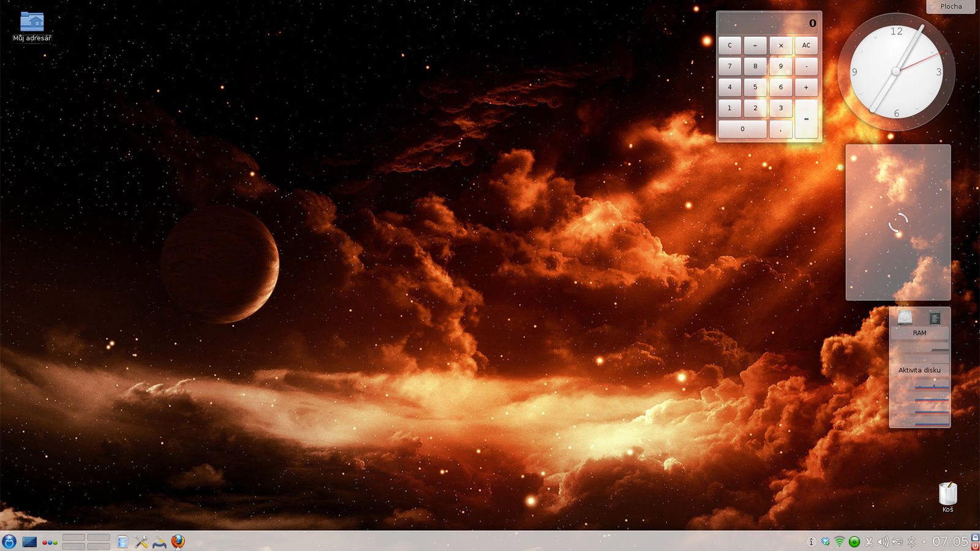
Task: Click the analog clock widget
Action: point(896,72)
